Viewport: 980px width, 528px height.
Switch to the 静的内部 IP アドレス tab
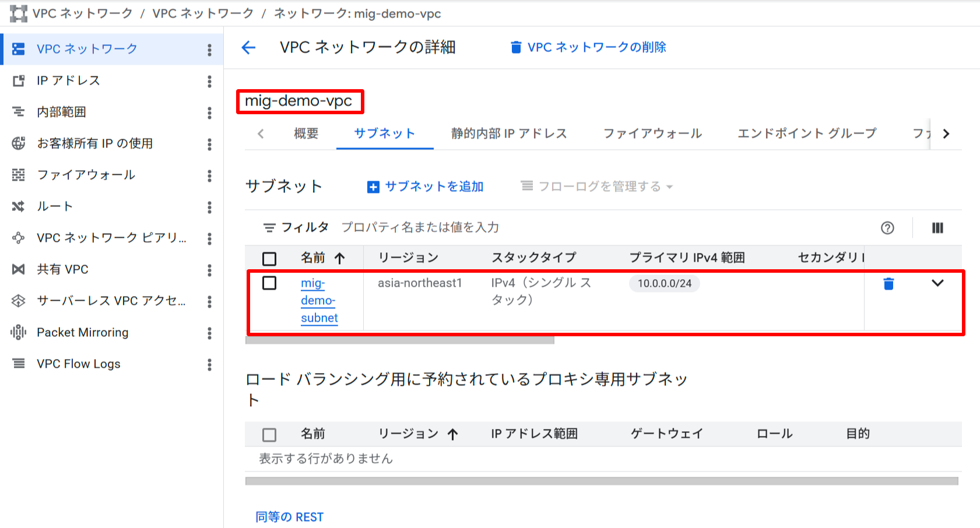click(x=509, y=133)
